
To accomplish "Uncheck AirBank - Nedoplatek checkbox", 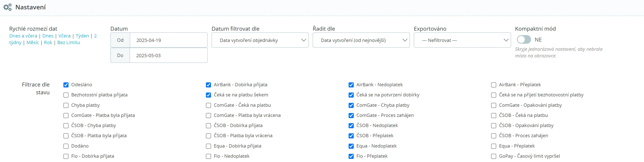I will coord(351,85).
